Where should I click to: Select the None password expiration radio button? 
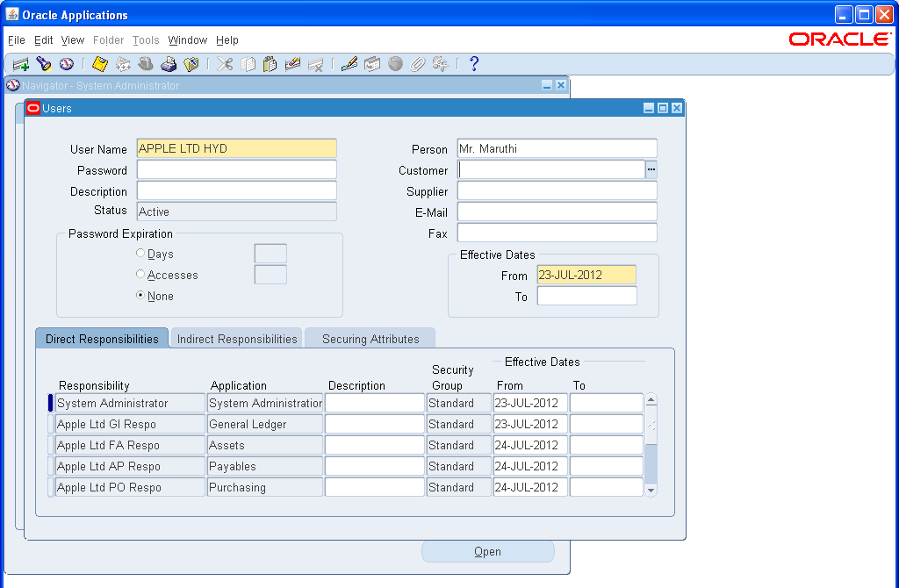pos(140,296)
